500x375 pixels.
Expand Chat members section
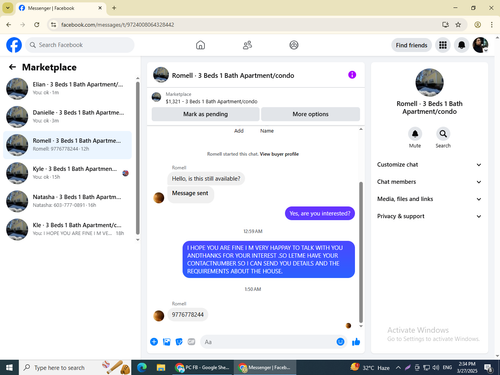[x=429, y=182]
